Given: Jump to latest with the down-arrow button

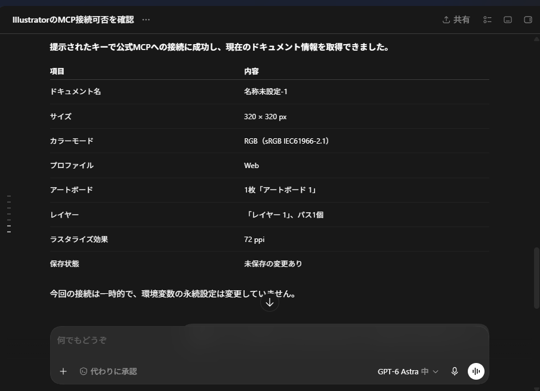Looking at the screenshot, I should (x=270, y=303).
